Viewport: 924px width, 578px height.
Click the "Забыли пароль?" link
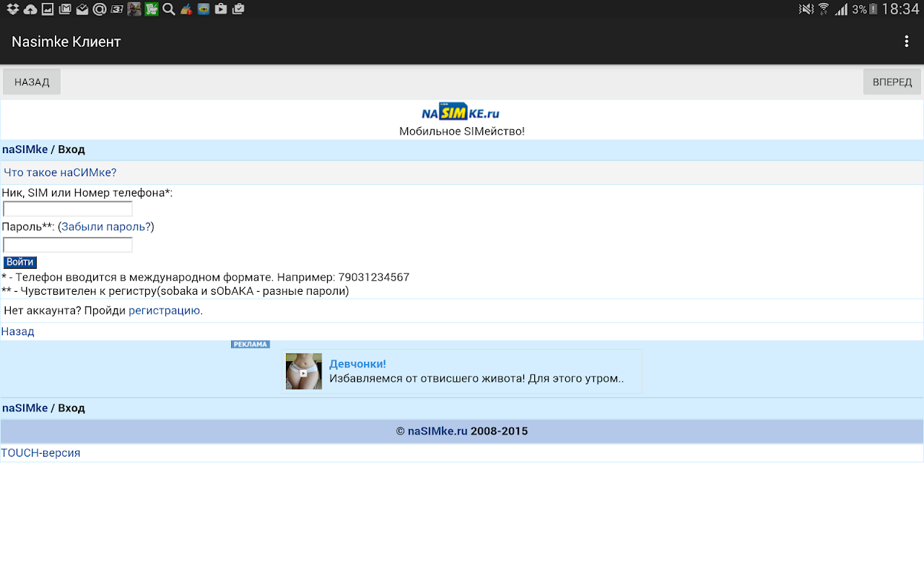pyautogui.click(x=106, y=227)
